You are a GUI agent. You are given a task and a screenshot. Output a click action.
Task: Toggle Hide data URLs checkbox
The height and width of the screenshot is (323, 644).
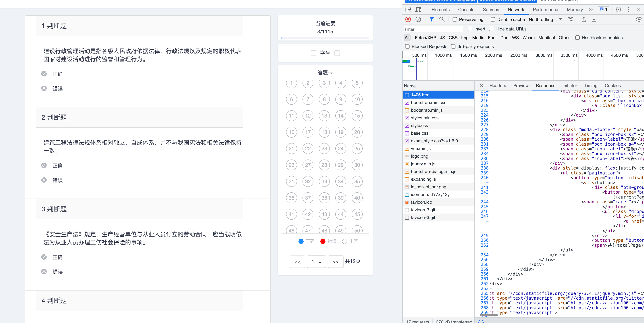[x=491, y=29]
